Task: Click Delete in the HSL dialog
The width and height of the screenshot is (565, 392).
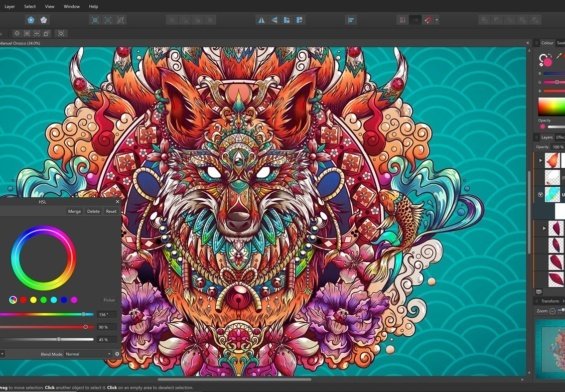Action: (x=93, y=211)
